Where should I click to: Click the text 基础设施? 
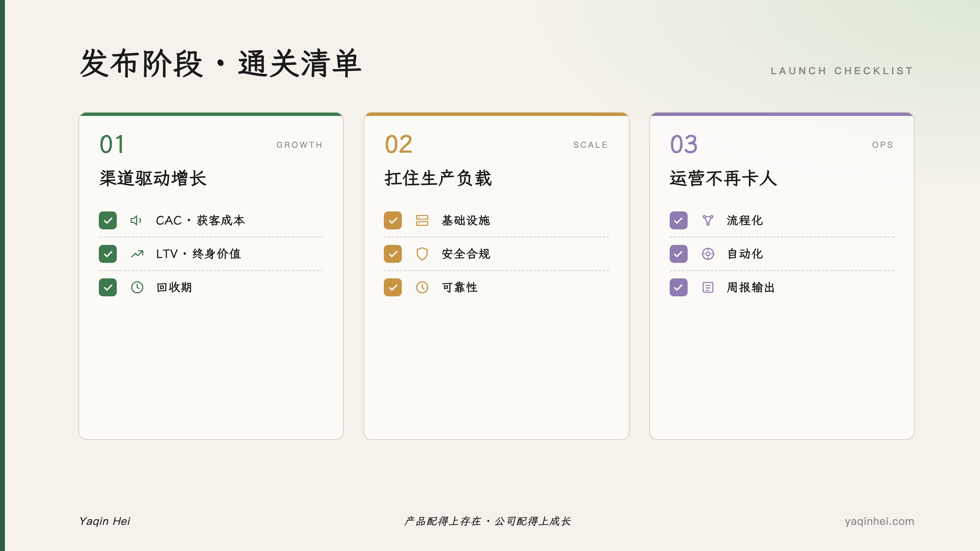465,220
